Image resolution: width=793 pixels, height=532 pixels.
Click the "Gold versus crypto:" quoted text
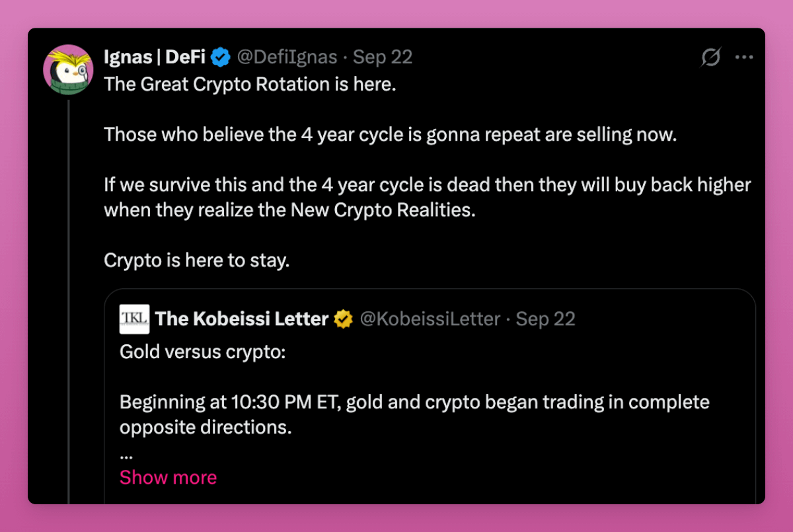coord(202,352)
